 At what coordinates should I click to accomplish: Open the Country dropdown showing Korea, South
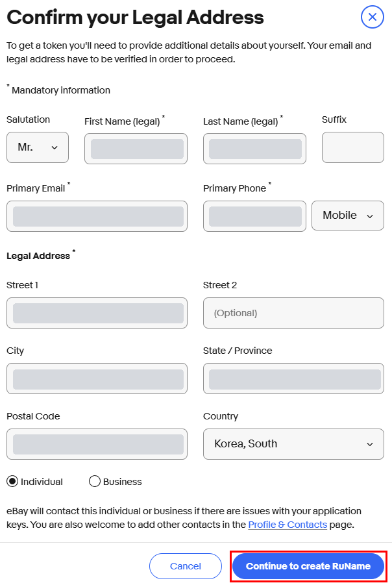point(293,444)
